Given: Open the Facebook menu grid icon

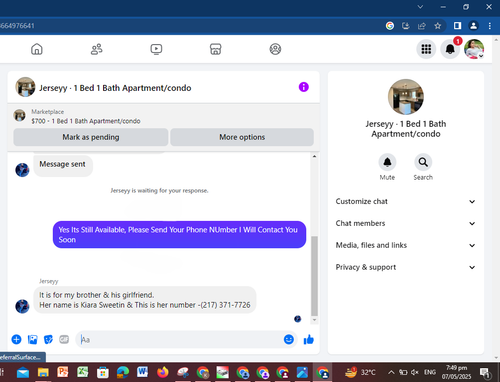Looking at the screenshot, I should 426,49.
